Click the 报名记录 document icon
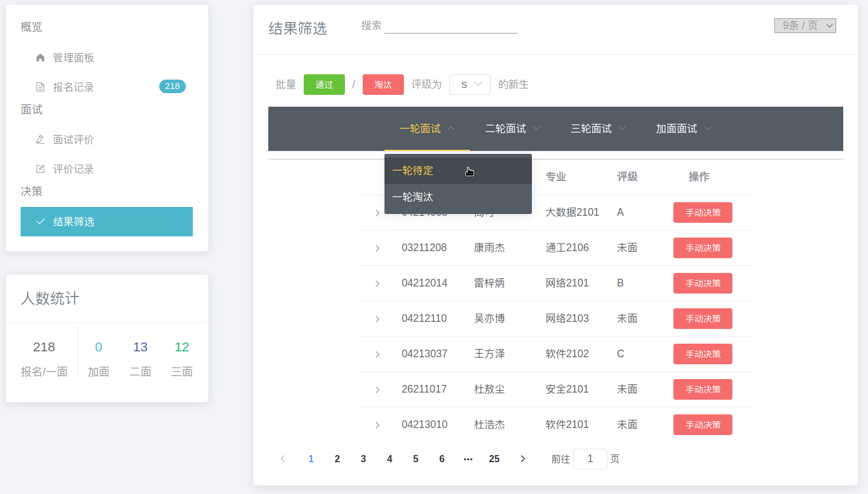This screenshot has height=494, width=868. tap(40, 87)
